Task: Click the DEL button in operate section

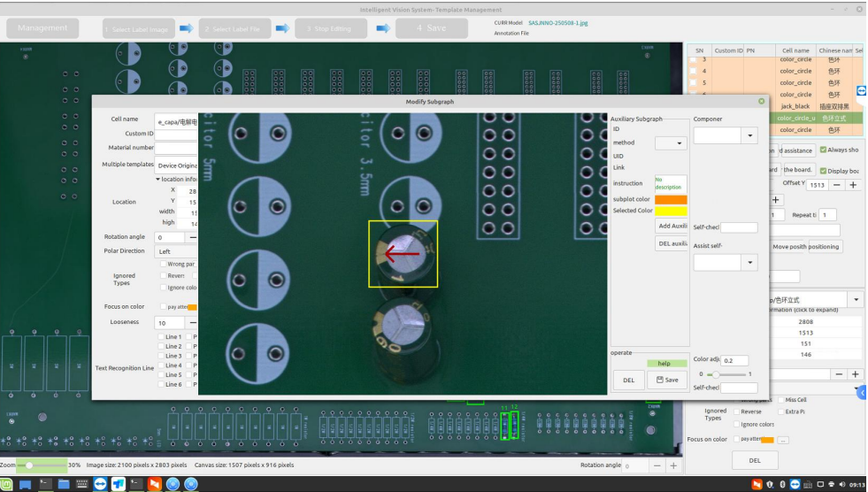Action: [628, 380]
